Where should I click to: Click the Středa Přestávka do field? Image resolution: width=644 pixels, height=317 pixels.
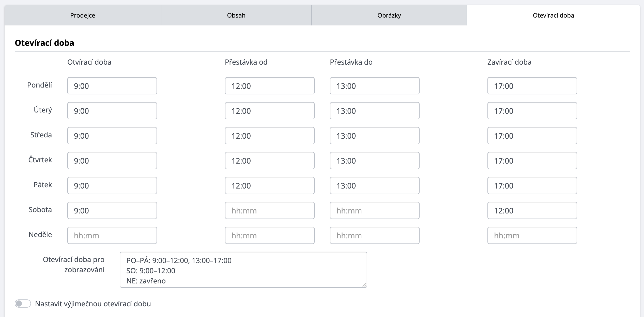(375, 136)
